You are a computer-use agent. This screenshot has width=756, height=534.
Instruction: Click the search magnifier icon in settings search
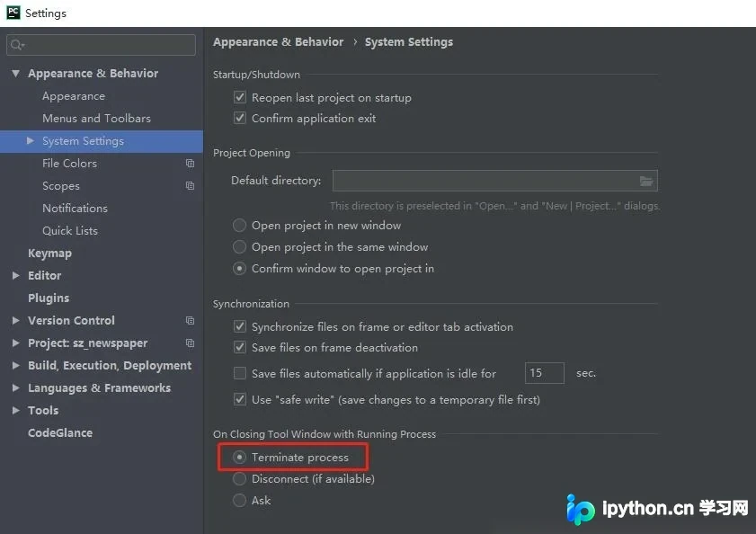[x=17, y=45]
